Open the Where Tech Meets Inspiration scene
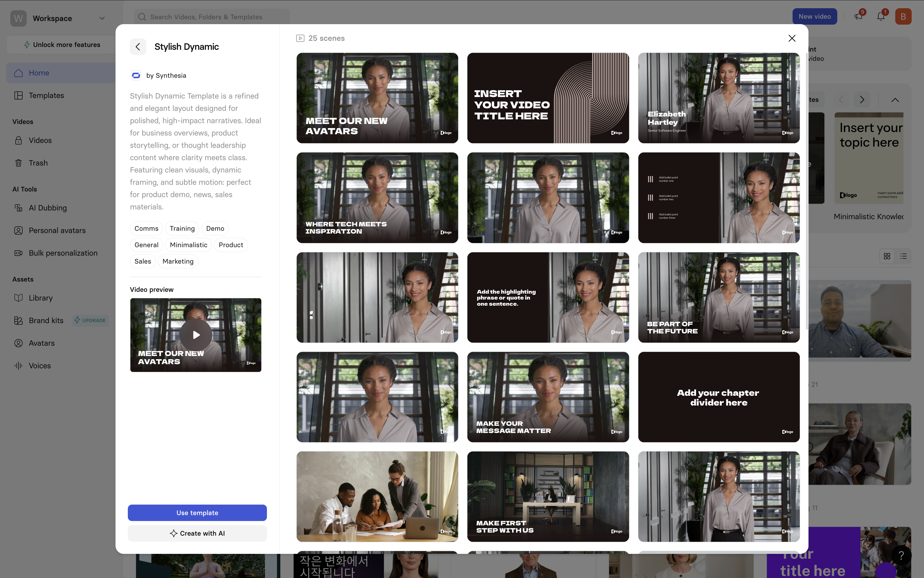 pyautogui.click(x=377, y=198)
